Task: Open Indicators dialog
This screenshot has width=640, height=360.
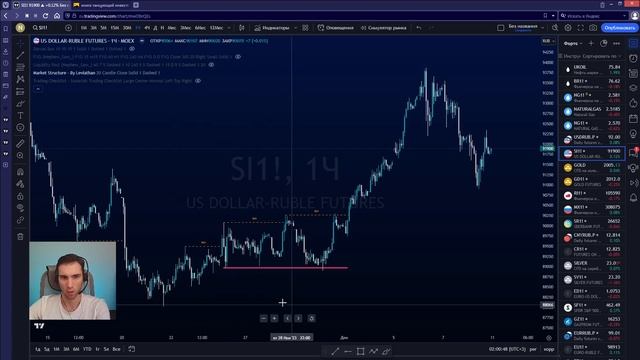Action: coord(272,28)
